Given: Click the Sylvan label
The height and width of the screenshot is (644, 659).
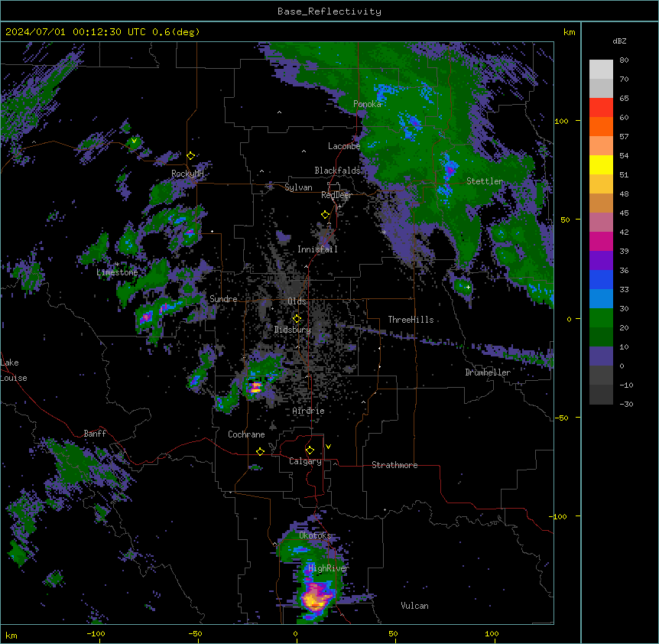Looking at the screenshot, I should (x=298, y=187).
